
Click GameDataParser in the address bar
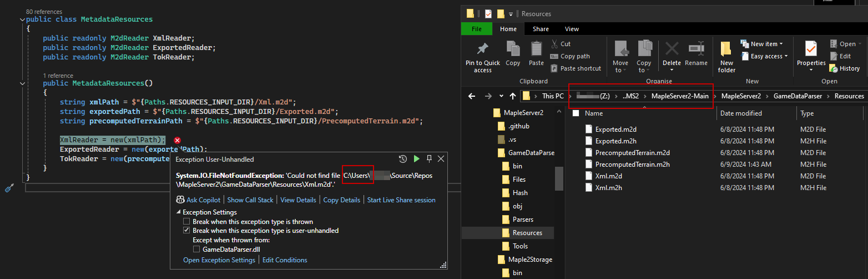[x=798, y=96]
